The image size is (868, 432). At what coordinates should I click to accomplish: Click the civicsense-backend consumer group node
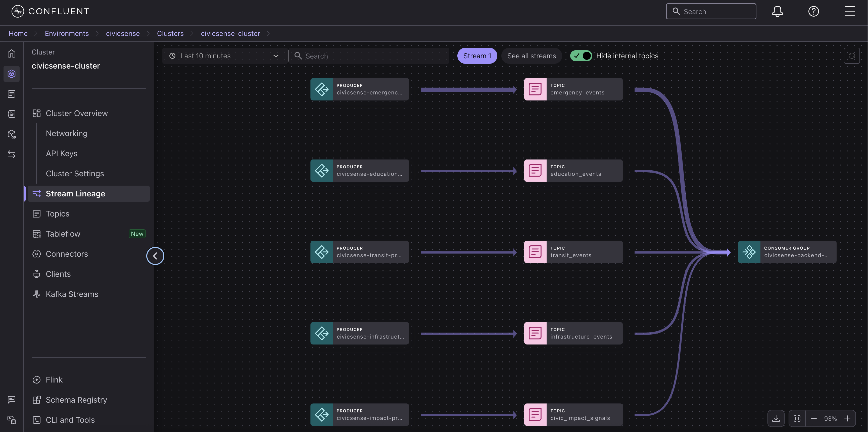click(787, 252)
